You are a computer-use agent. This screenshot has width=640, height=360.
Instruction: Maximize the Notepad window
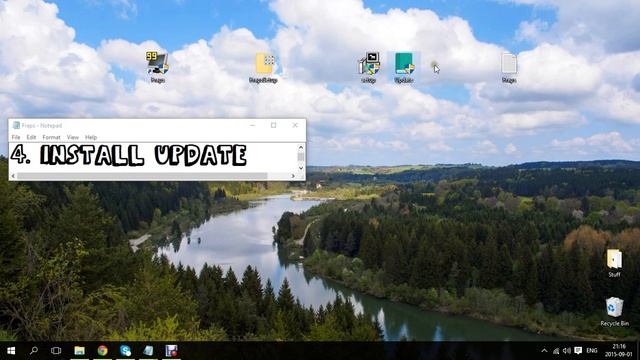click(273, 125)
